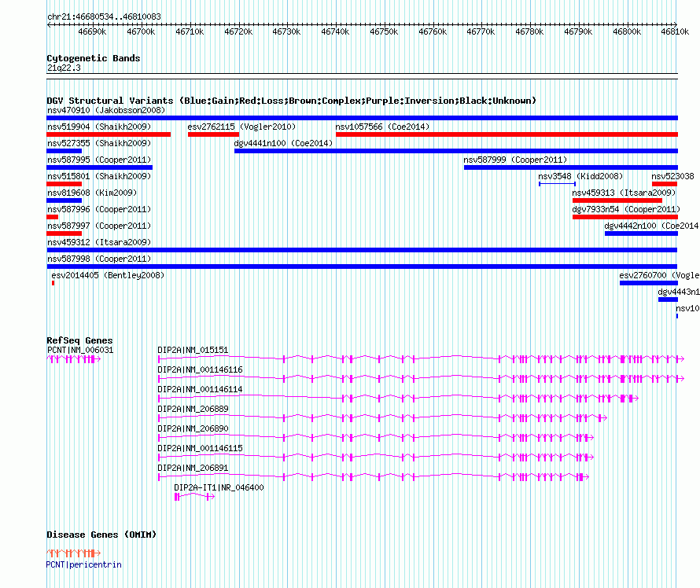Click the nsv470910 (Jakobsson2008) variant label
Image resolution: width=700 pixels, height=588 pixels.
click(x=106, y=110)
